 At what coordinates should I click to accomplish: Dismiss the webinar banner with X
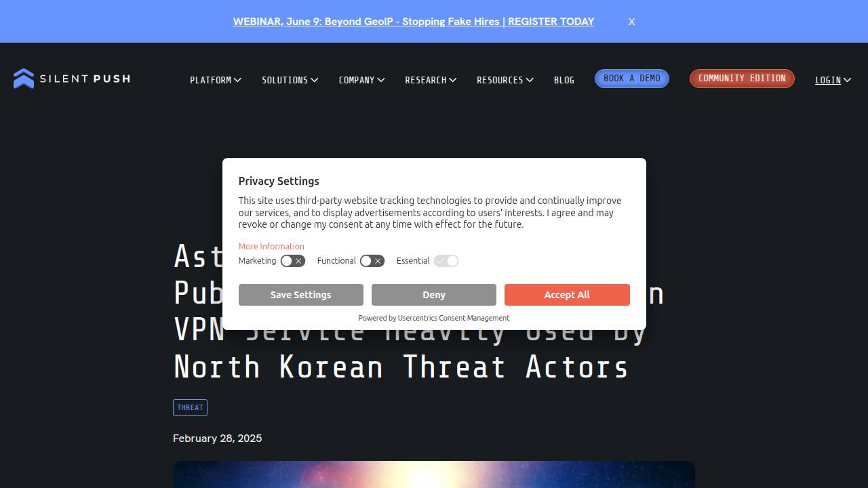click(x=631, y=22)
